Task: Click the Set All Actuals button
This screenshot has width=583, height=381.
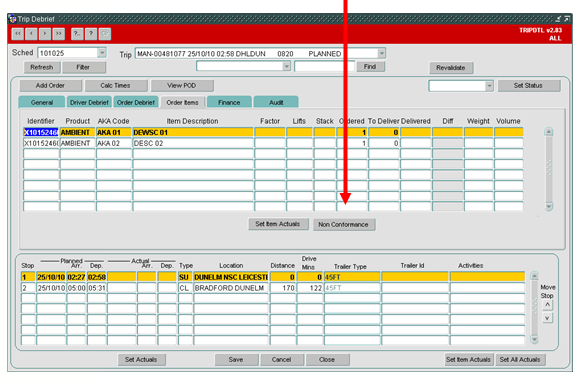Action: point(520,359)
